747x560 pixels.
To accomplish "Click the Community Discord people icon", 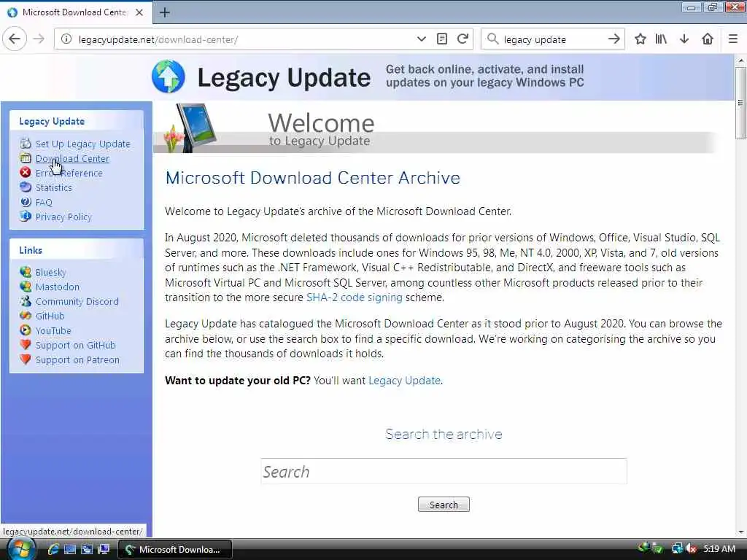I will click(x=26, y=301).
